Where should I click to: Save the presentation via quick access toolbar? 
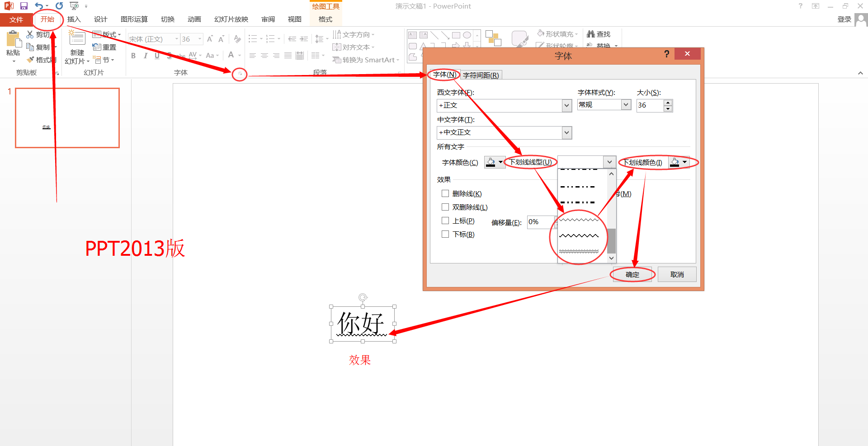tap(24, 6)
